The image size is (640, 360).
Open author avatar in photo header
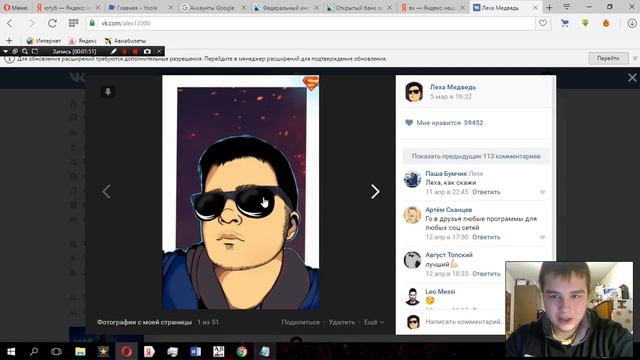click(414, 91)
